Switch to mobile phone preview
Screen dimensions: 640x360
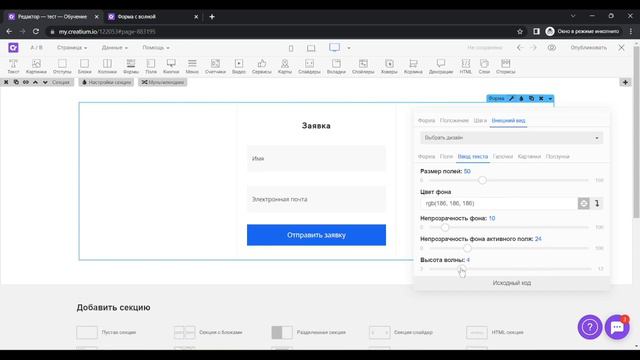click(x=291, y=48)
